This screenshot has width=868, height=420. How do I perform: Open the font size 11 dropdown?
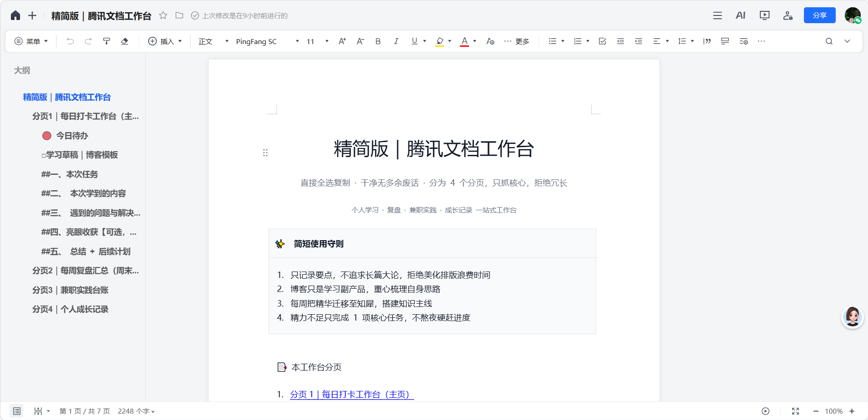[317, 41]
